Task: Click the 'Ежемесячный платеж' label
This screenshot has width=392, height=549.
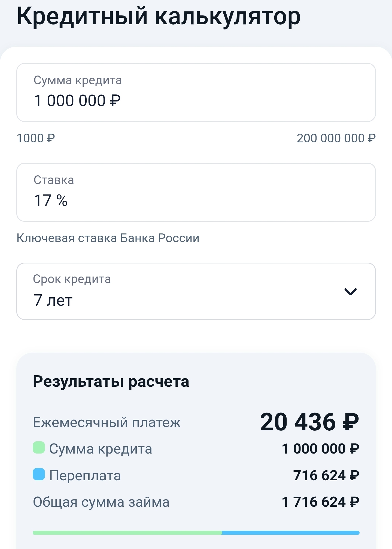Action: point(107,422)
